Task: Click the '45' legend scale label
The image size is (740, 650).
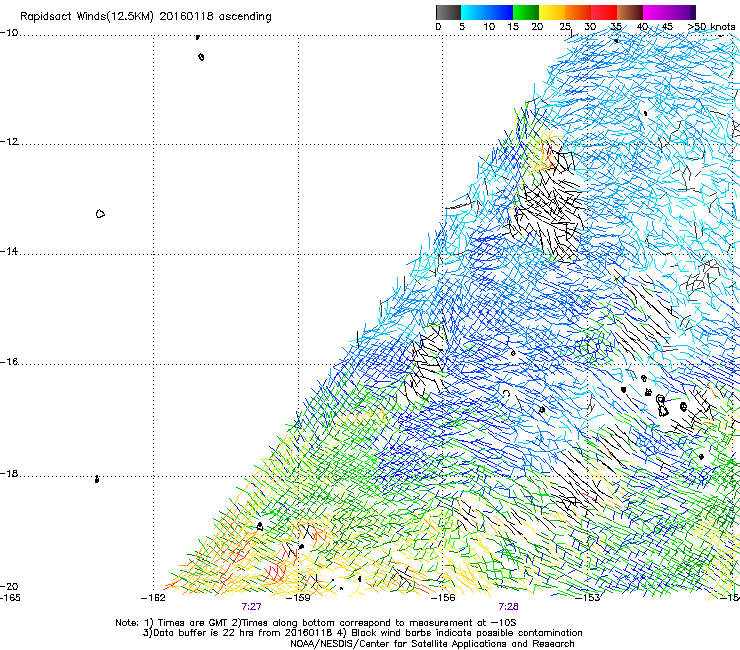Action: point(667,27)
